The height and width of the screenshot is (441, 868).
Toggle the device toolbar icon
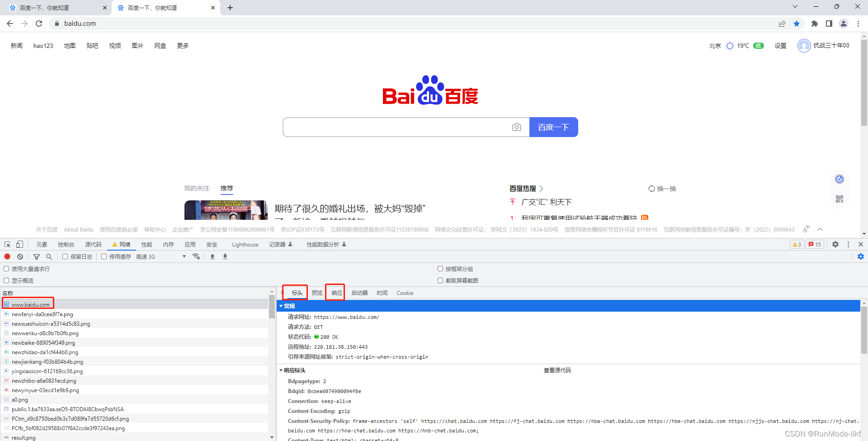[19, 244]
